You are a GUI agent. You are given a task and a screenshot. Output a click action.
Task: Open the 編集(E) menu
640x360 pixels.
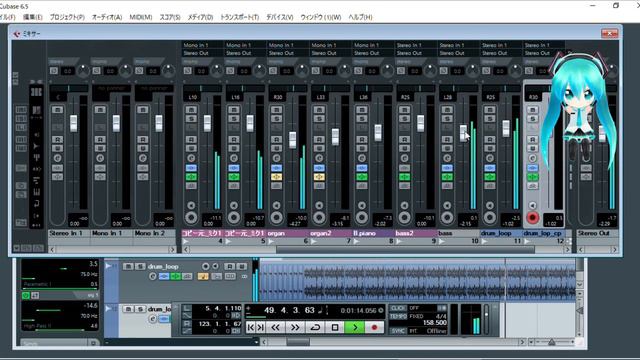pyautogui.click(x=32, y=17)
